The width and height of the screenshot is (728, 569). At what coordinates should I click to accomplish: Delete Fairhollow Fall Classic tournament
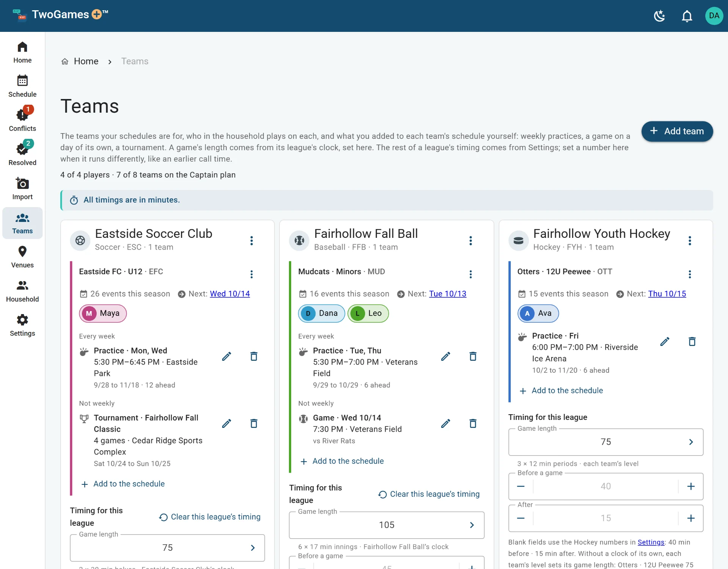tap(254, 424)
